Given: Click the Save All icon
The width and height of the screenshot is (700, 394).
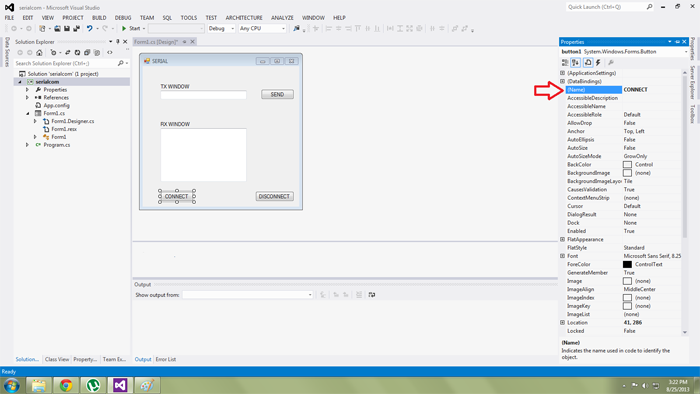Looking at the screenshot, I should (x=76, y=29).
